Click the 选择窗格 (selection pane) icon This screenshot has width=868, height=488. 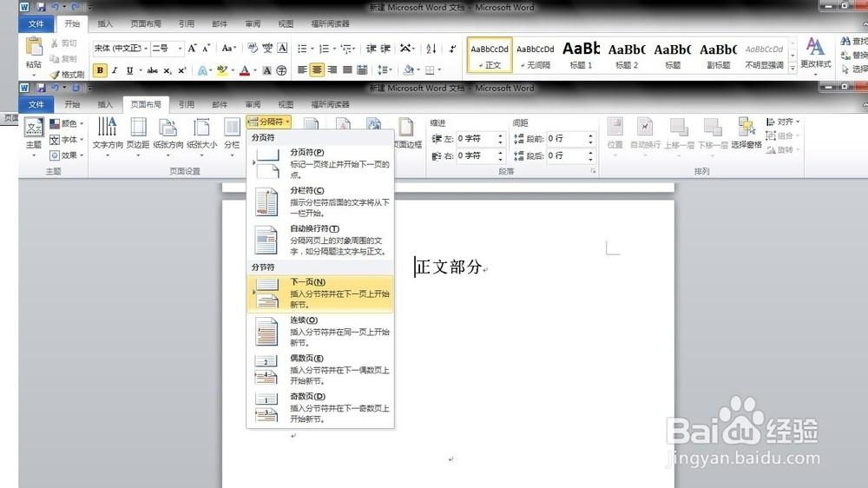746,133
